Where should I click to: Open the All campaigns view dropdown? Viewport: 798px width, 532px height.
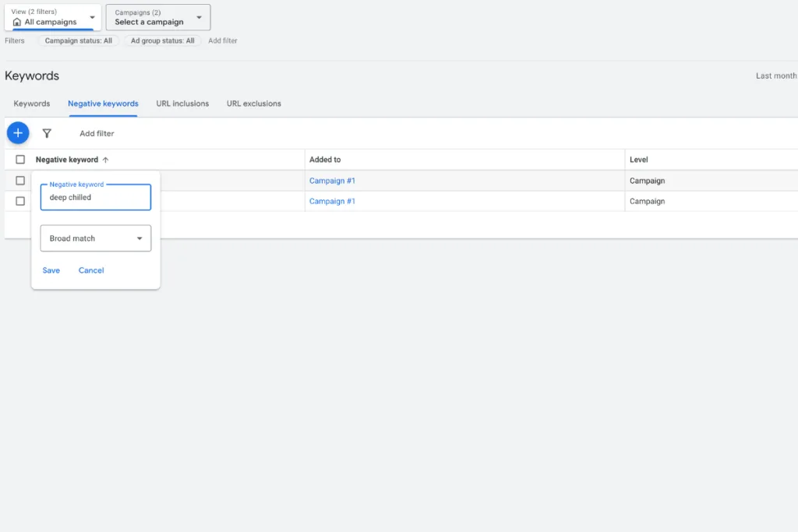[53, 17]
